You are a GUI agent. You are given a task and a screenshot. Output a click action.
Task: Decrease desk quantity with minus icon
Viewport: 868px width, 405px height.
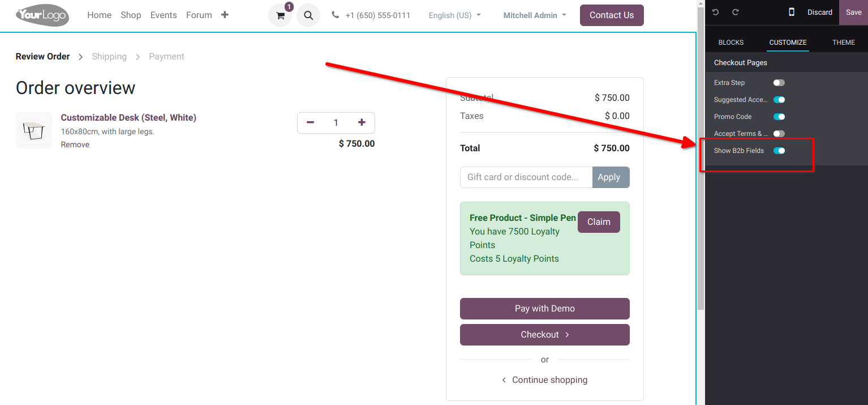(x=310, y=123)
